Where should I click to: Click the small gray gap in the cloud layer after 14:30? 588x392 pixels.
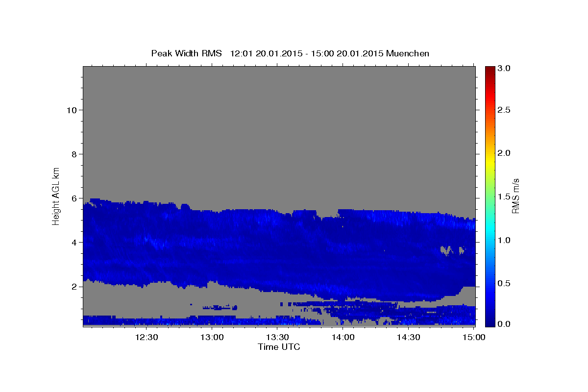pyautogui.click(x=445, y=251)
